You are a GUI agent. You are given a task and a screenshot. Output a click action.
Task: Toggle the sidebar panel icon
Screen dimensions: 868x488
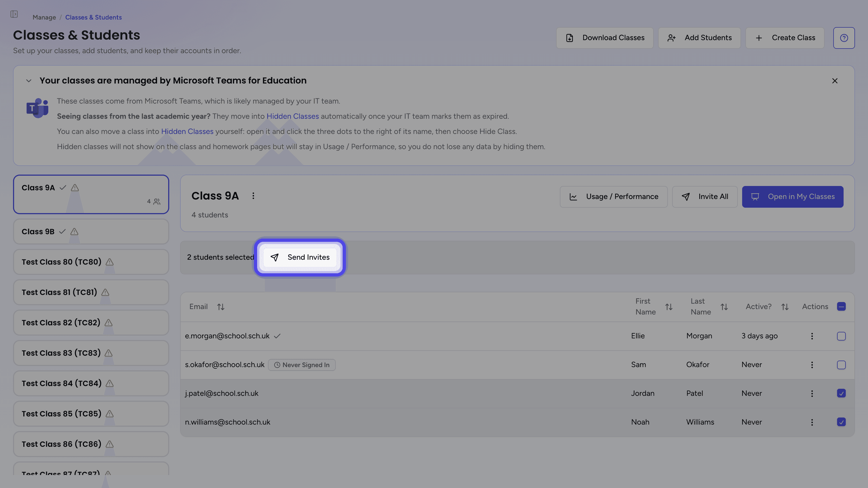click(x=14, y=14)
